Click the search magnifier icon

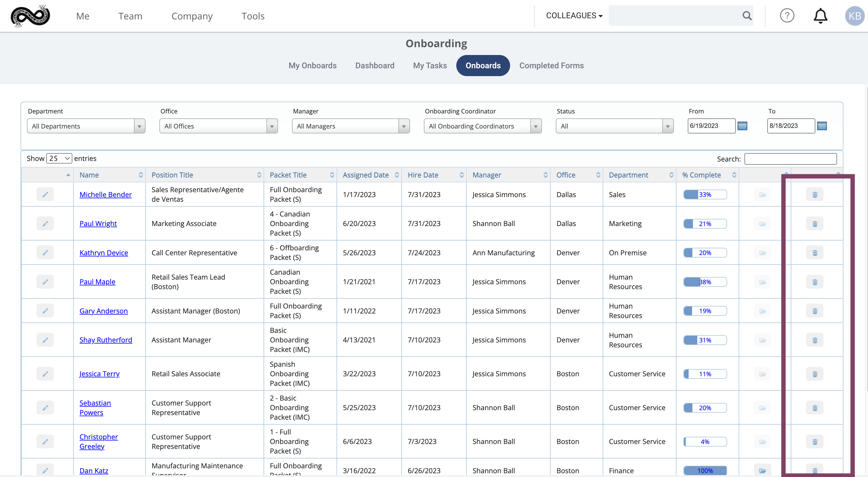point(747,16)
